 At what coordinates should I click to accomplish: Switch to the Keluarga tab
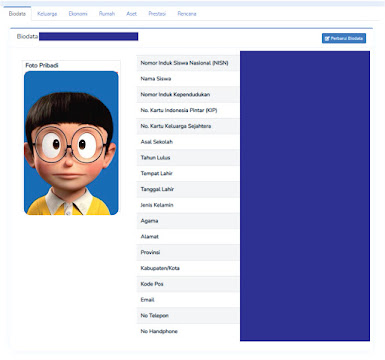tap(47, 14)
